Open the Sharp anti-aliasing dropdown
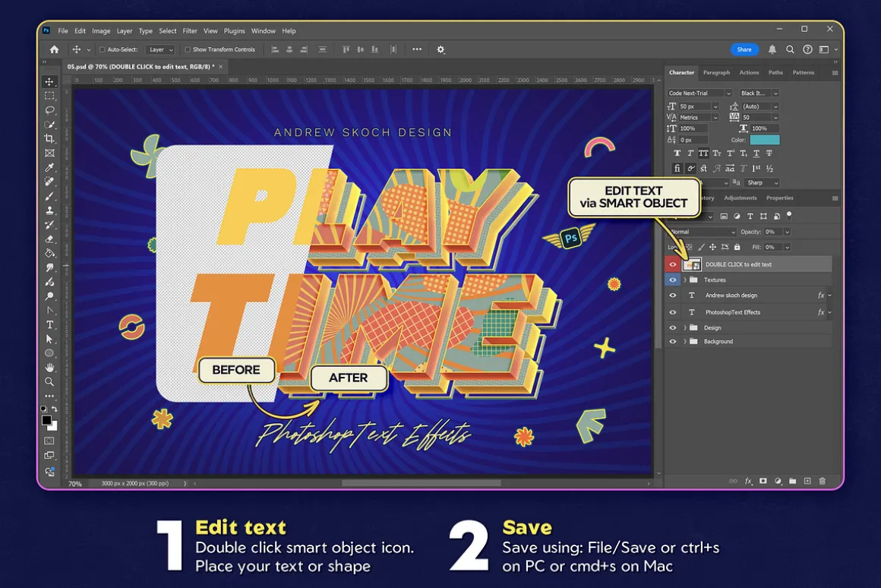This screenshot has height=588, width=881. [762, 182]
